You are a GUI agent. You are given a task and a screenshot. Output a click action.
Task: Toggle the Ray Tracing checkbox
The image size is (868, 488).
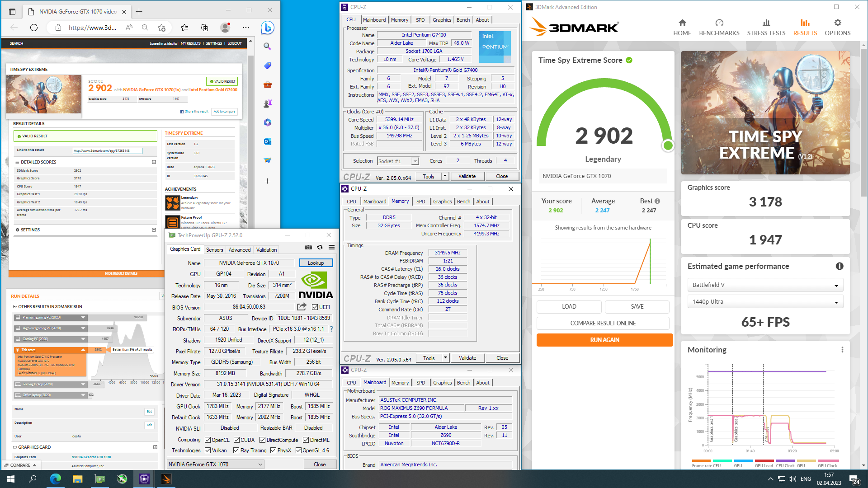236,450
